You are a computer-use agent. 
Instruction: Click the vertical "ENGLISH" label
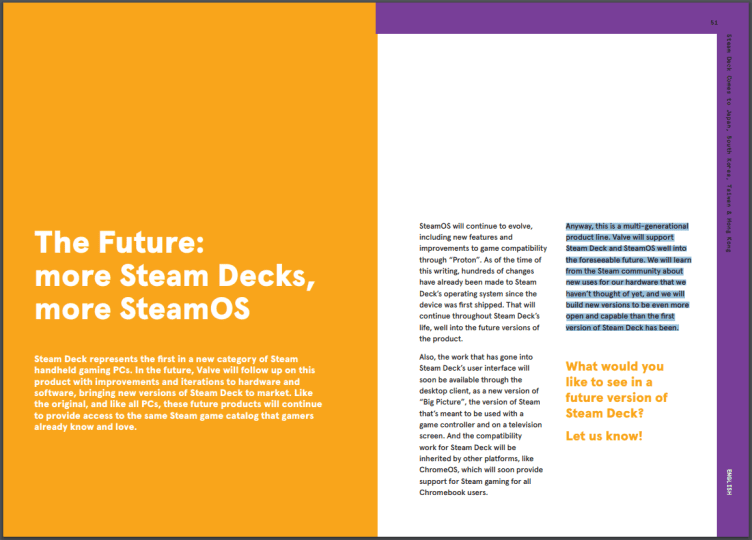pos(729,482)
